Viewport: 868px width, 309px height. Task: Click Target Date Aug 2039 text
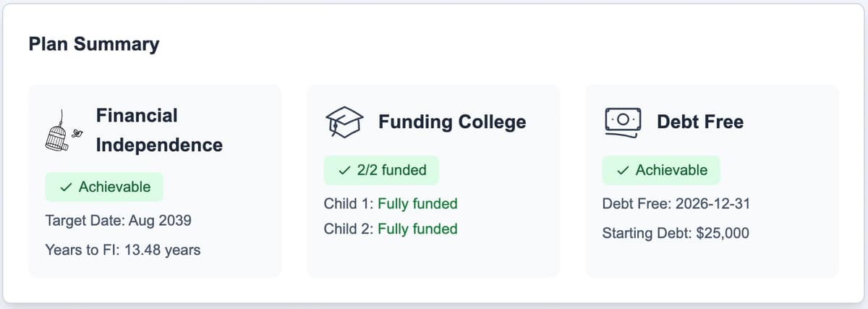pyautogui.click(x=118, y=220)
